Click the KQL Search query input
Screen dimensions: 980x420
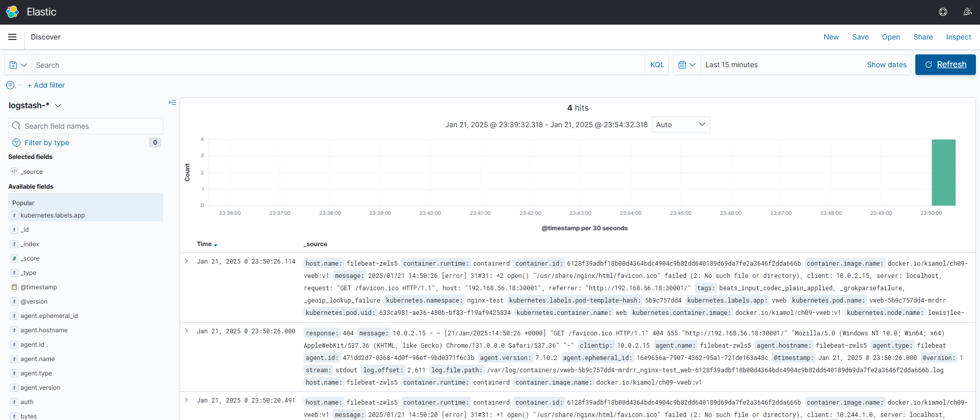point(338,65)
